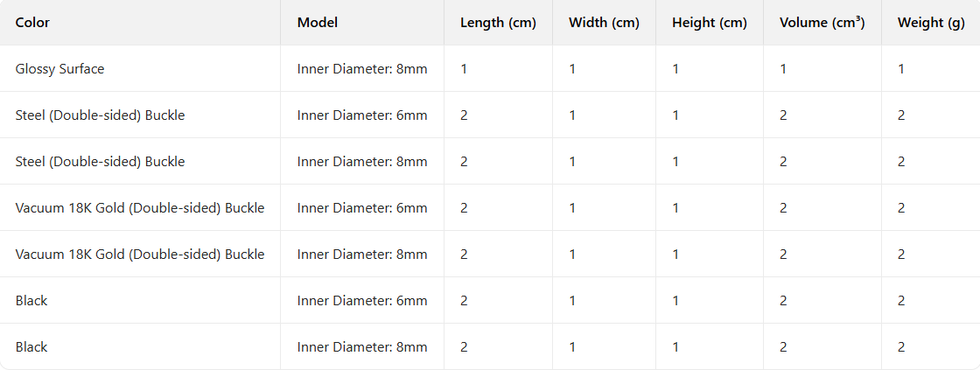Screen dimensions: 980x370
Task: Select the Glossy Surface row's model cell
Action: coord(362,68)
